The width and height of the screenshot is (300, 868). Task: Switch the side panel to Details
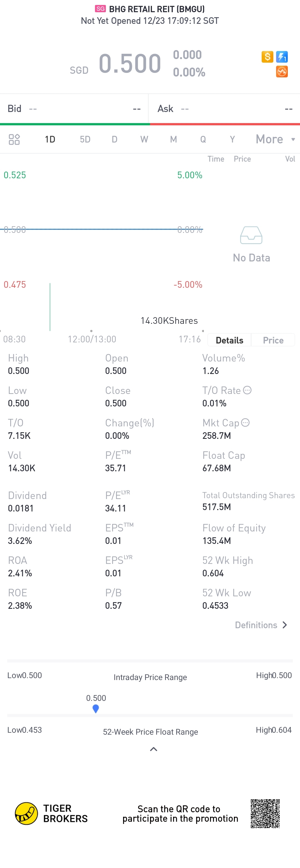[229, 340]
